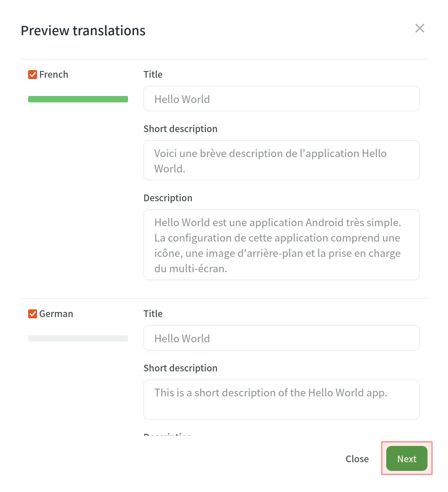The height and width of the screenshot is (492, 448).
Task: Uncheck the German language checkbox
Action: (x=32, y=314)
